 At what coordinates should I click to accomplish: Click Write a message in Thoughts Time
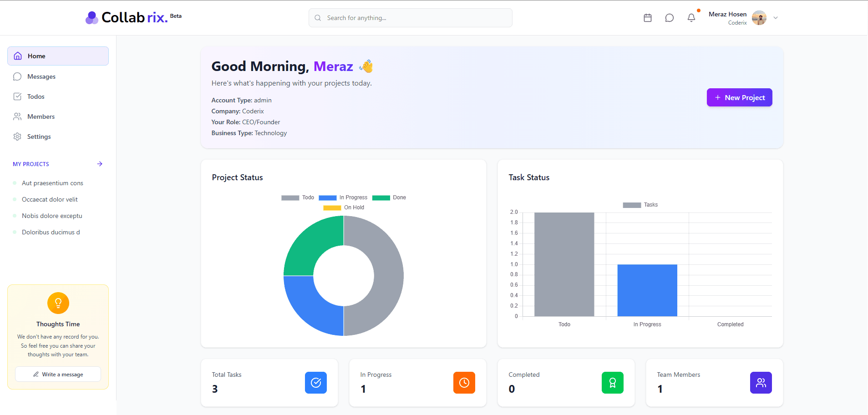[58, 374]
